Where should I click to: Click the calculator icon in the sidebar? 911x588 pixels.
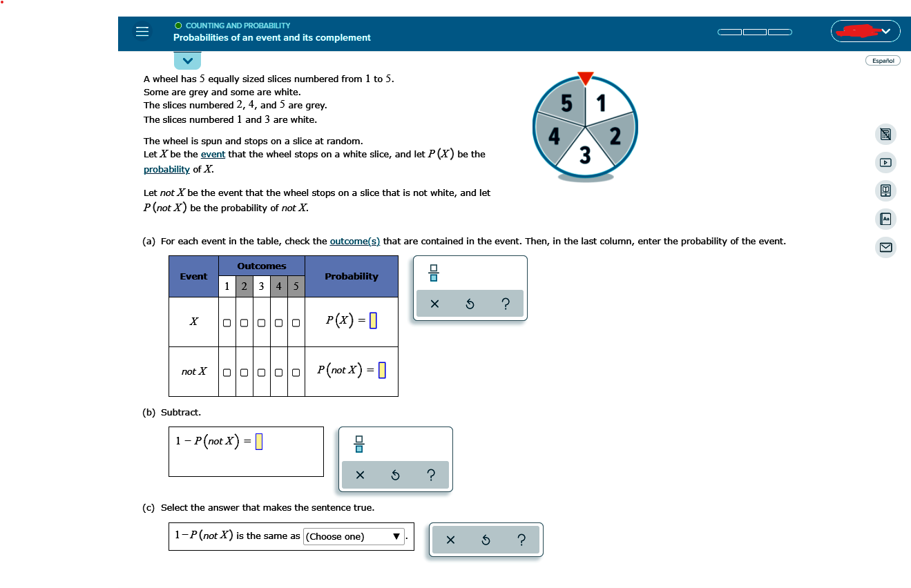click(x=885, y=134)
